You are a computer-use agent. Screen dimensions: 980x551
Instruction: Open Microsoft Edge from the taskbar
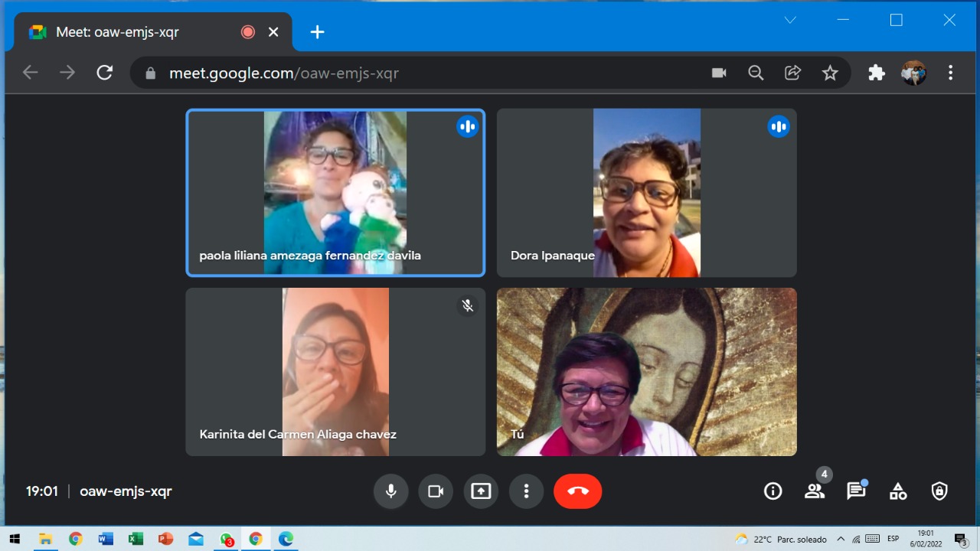pos(286,539)
